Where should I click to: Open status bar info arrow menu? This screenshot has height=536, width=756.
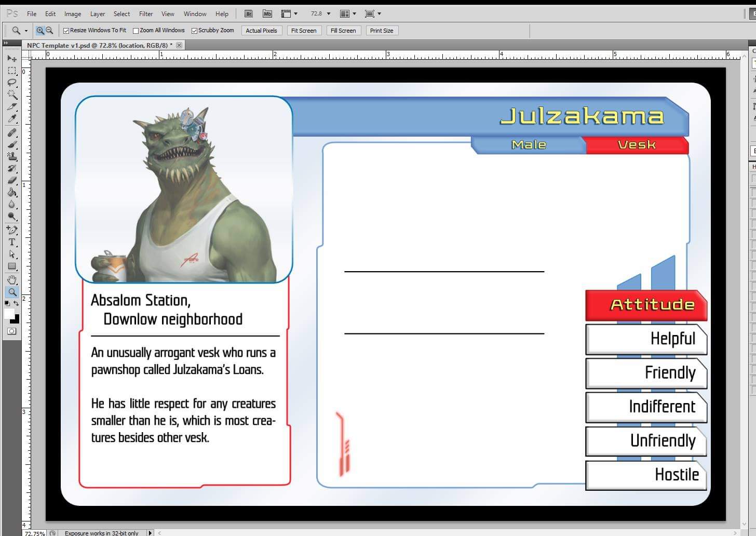pyautogui.click(x=151, y=533)
